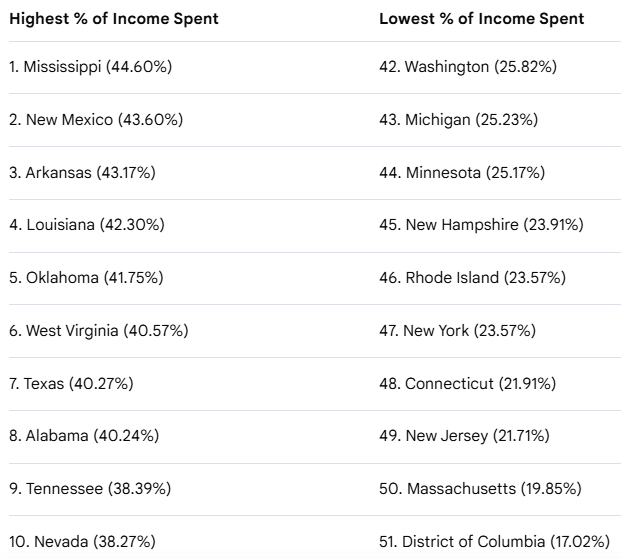This screenshot has height=559, width=621.
Task: Click the Michigan (25.23%) entry
Action: [459, 120]
